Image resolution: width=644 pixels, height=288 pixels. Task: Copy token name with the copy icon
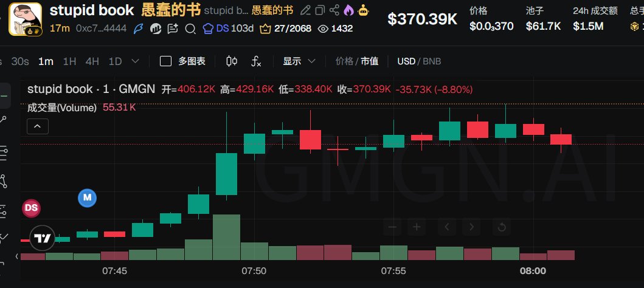[x=320, y=11]
